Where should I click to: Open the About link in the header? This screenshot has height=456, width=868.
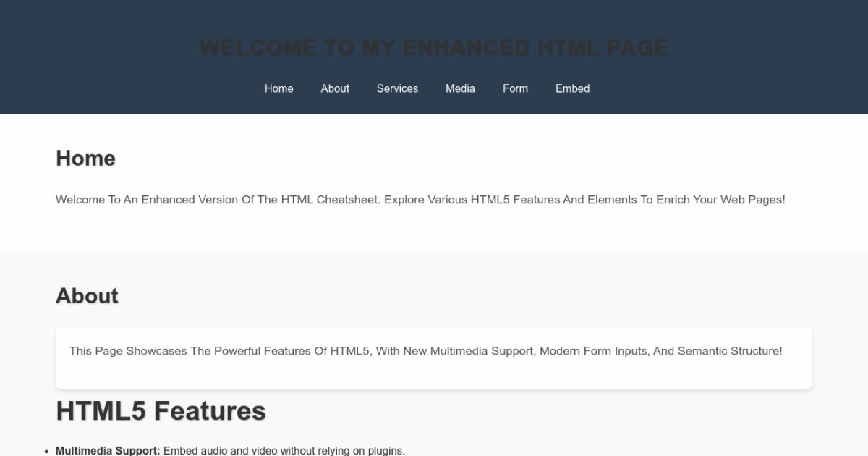point(335,88)
